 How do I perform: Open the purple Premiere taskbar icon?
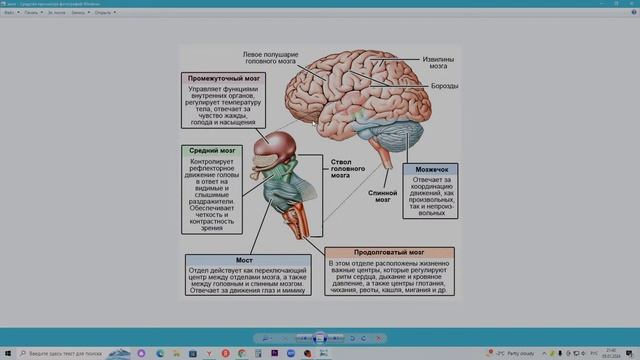pos(275,353)
